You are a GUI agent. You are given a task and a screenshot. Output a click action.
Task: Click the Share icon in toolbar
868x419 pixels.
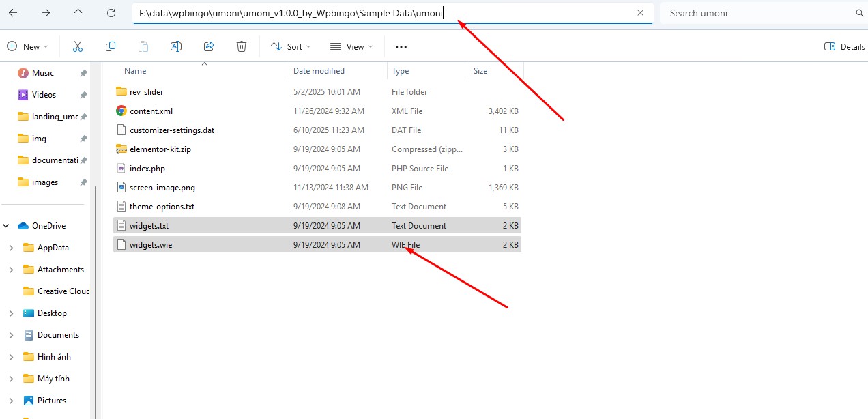point(209,46)
